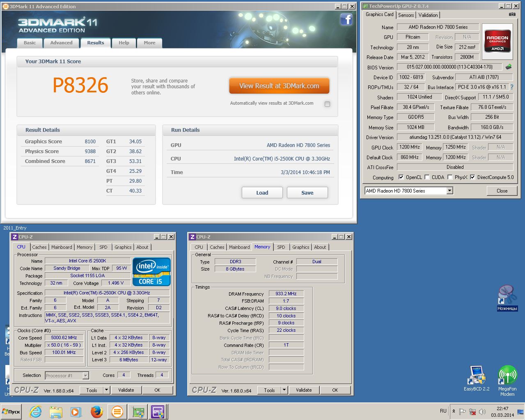525x420 pixels.
Task: Click the GPU-Z camera screenshot icon
Action: click(x=512, y=14)
